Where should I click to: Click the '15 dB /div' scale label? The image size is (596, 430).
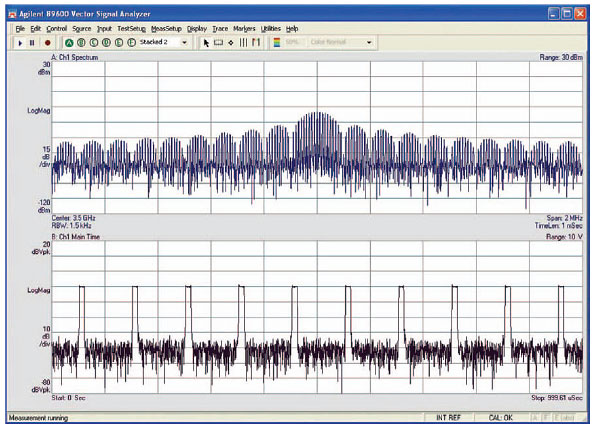point(45,157)
